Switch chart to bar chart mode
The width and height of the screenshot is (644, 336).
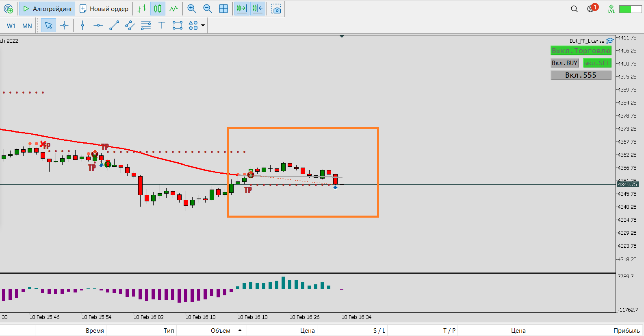[x=142, y=9]
